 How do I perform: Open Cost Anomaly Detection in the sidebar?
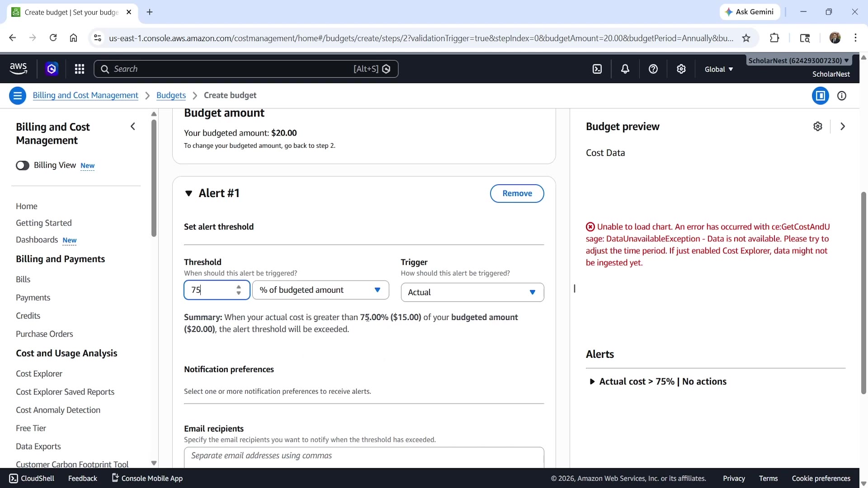tap(58, 410)
